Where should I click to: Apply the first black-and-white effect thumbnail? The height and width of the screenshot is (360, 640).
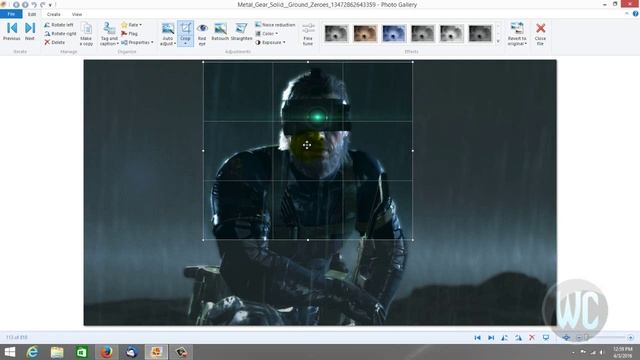tap(336, 33)
